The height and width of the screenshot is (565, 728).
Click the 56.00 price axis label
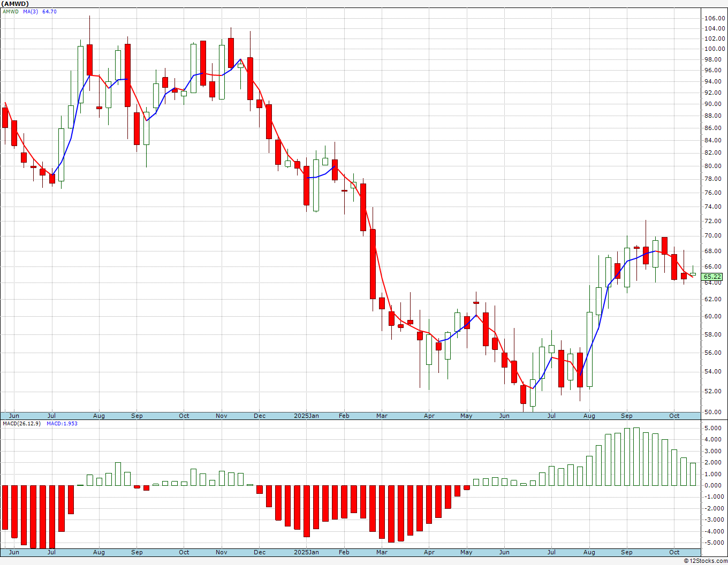[715, 353]
